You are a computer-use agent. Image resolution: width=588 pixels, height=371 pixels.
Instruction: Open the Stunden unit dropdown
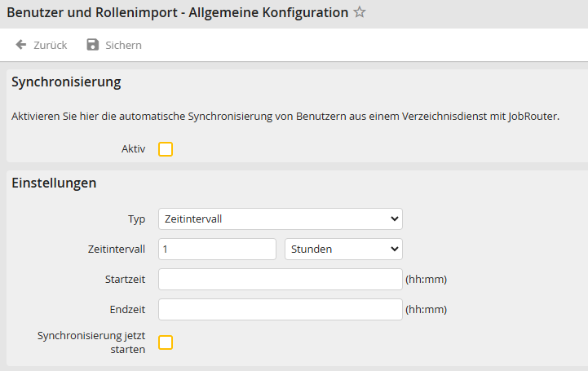pyautogui.click(x=343, y=250)
